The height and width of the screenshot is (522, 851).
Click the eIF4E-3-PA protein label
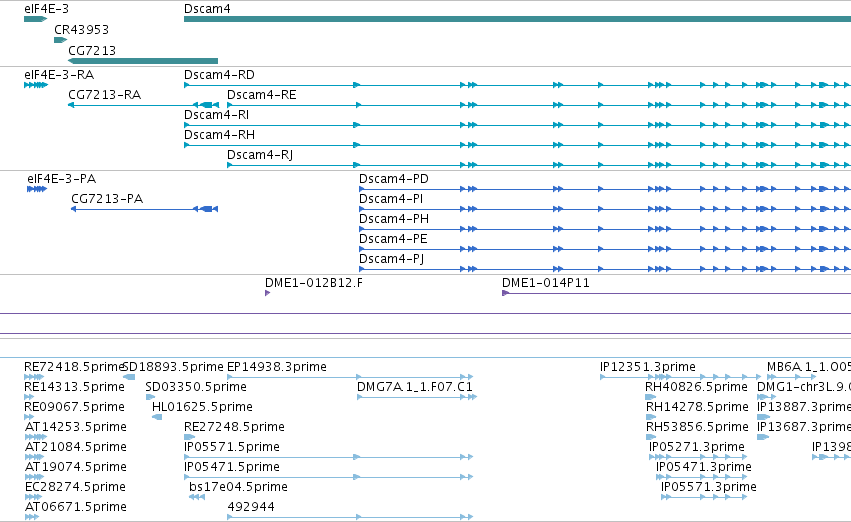tap(61, 179)
